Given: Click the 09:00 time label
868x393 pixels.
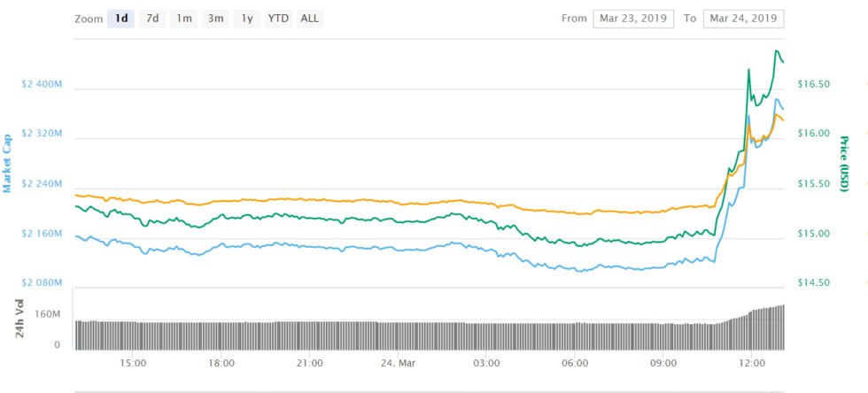Looking at the screenshot, I should coord(663,363).
